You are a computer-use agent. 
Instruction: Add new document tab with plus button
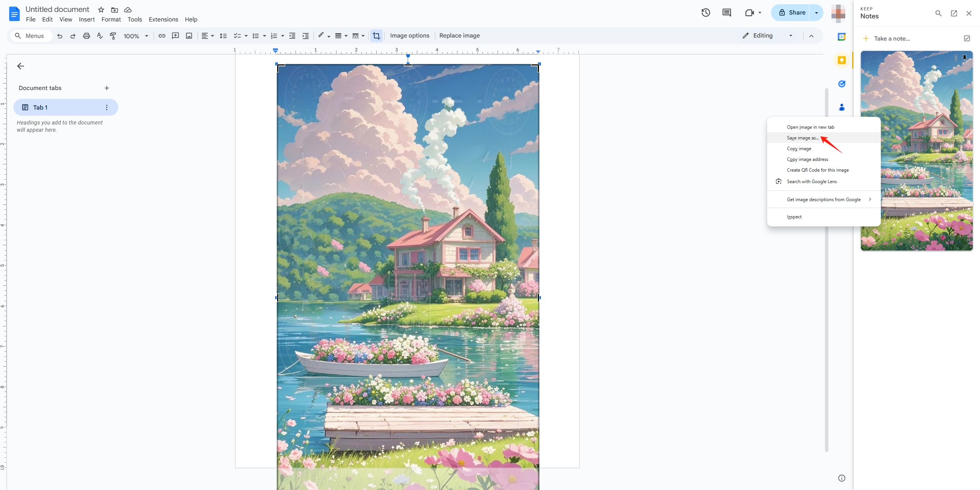coord(106,88)
